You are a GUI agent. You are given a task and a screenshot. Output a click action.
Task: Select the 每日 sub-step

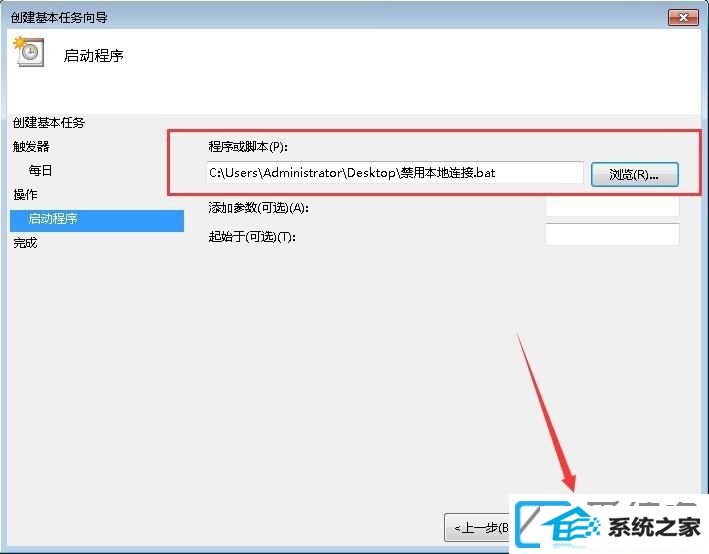click(40, 170)
